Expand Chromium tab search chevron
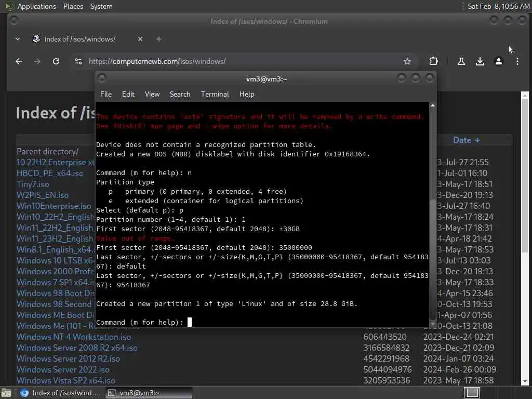Viewport: 532px width, 399px height. point(18,39)
